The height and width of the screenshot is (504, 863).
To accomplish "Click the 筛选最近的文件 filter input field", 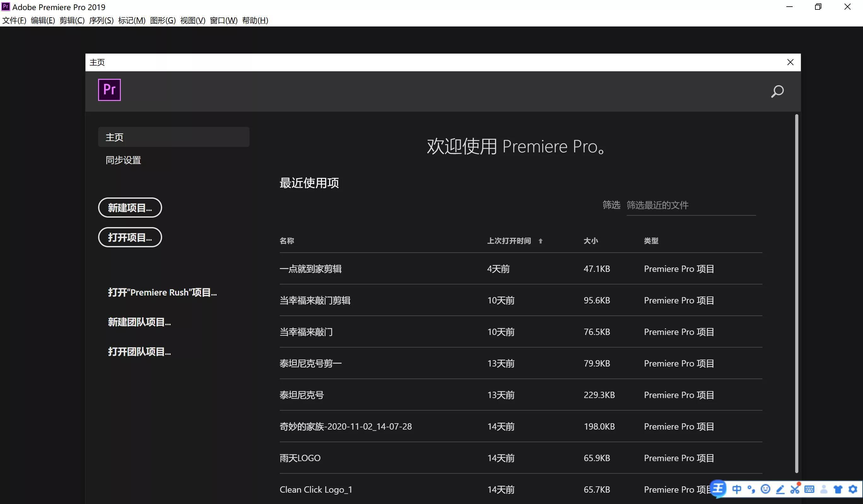I will click(x=691, y=205).
